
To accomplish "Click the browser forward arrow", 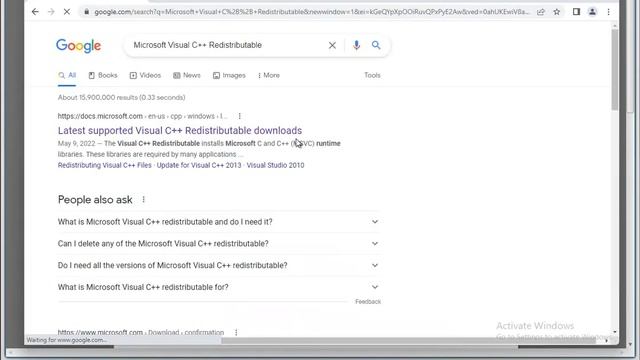I will [x=51, y=12].
